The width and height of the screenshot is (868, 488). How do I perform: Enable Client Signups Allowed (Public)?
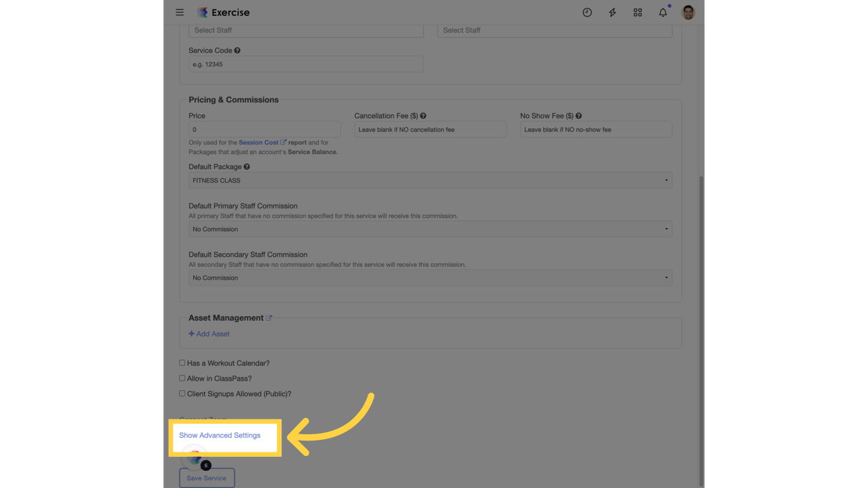[182, 393]
